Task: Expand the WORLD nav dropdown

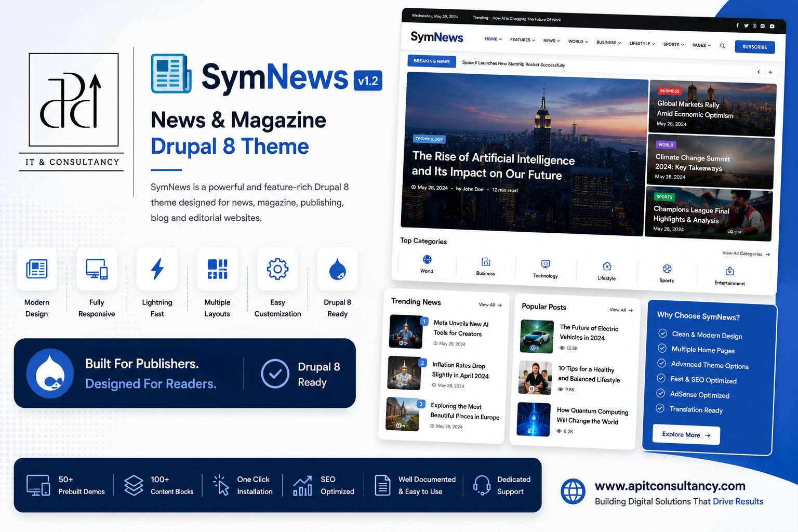Action: point(578,42)
